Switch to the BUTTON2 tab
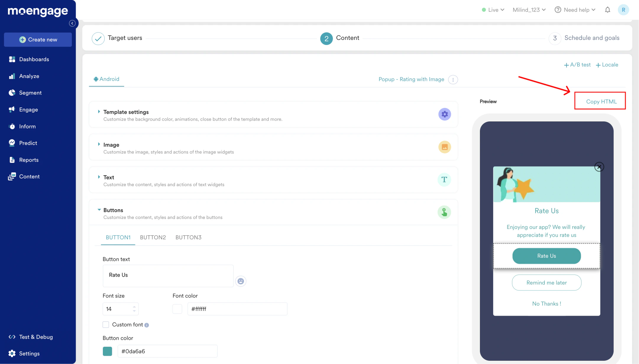 [x=153, y=237]
